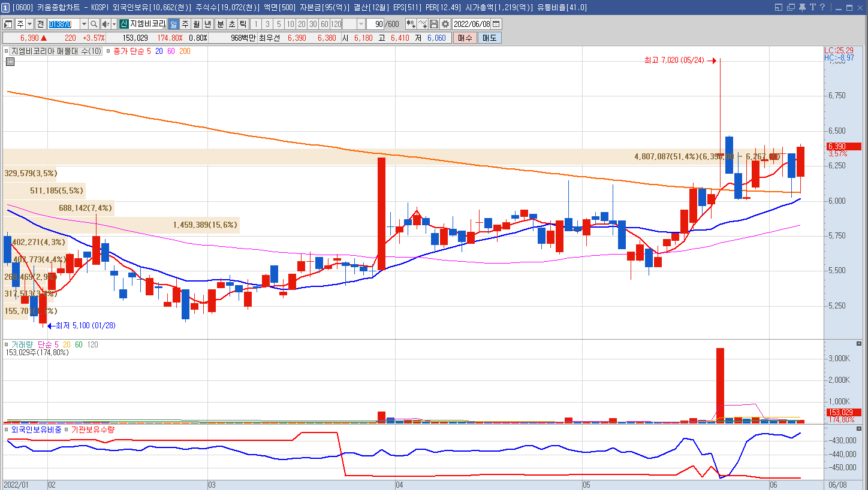Open the add indicator line icon

coord(423,24)
